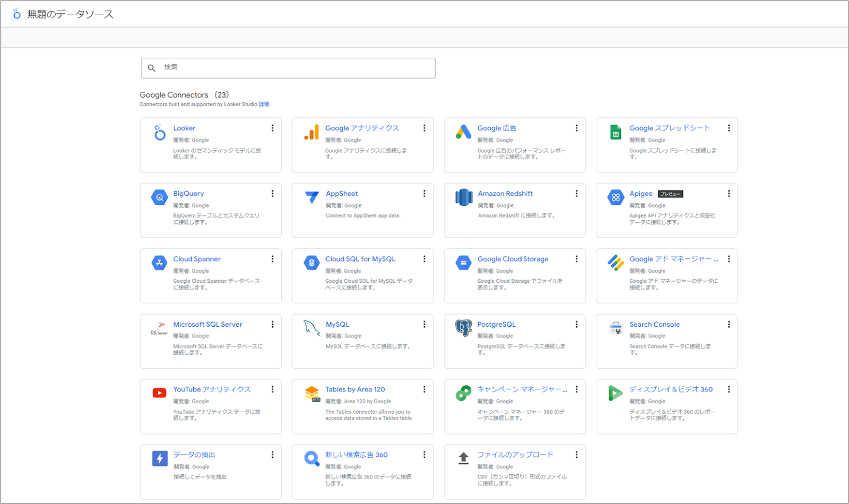Click the Search Console icon
Viewport: 849px width, 504px height.
[x=616, y=328]
